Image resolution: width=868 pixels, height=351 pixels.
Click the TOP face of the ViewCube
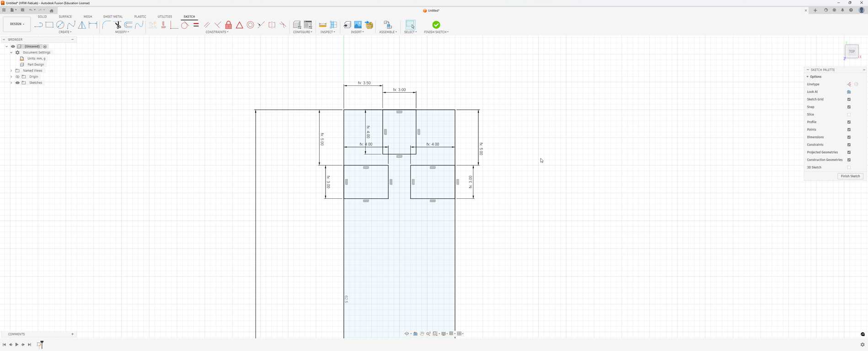point(852,51)
